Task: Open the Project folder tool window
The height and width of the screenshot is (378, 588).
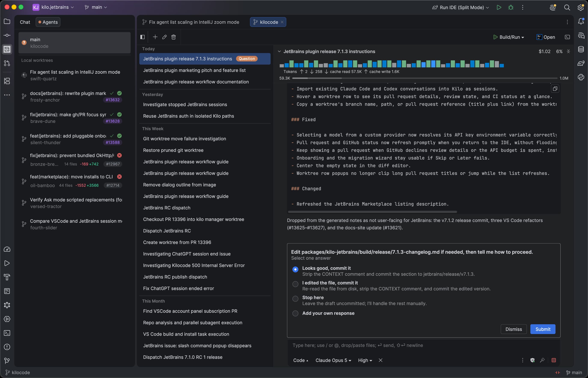Action: (7, 21)
